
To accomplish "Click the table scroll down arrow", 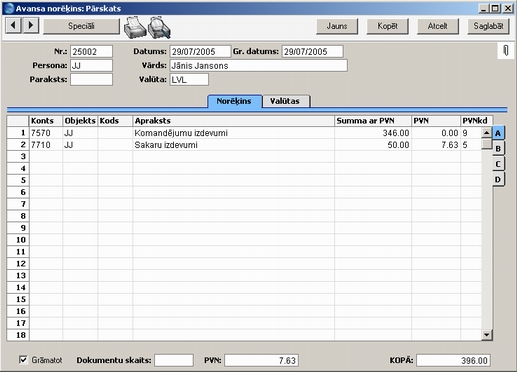I will [x=487, y=335].
